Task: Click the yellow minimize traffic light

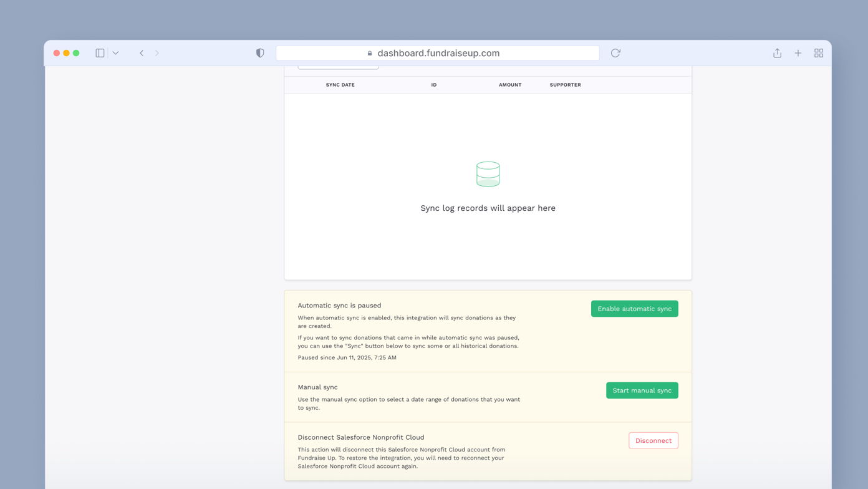Action: (66, 53)
